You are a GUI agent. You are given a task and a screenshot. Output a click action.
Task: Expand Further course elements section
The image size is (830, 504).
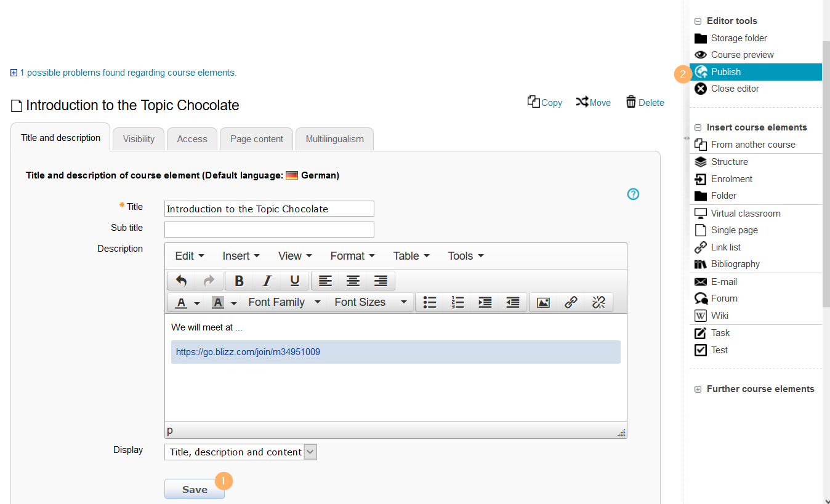698,390
